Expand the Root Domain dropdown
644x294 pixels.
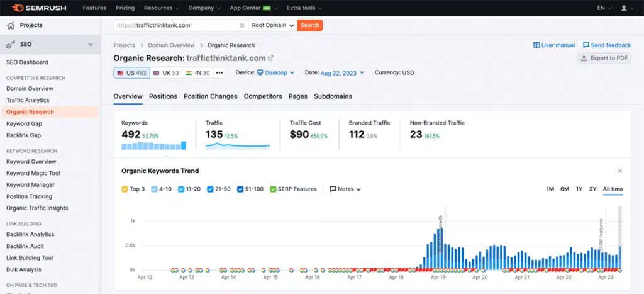tap(272, 25)
